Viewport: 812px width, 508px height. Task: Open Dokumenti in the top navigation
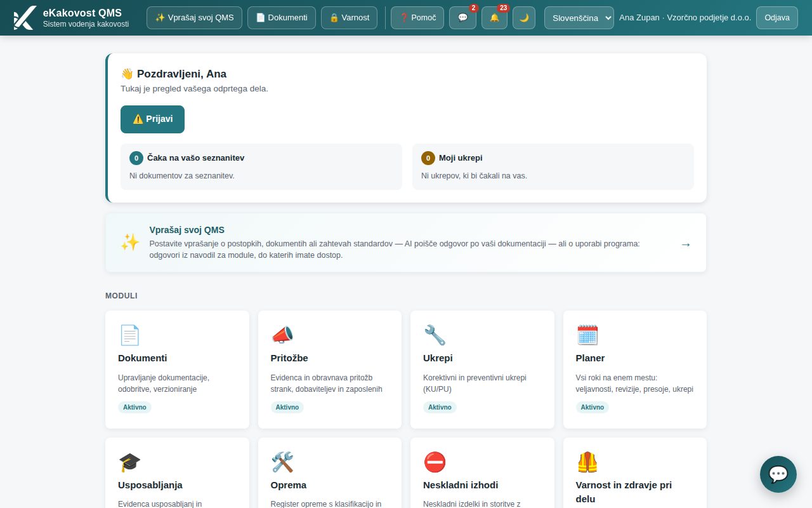282,18
